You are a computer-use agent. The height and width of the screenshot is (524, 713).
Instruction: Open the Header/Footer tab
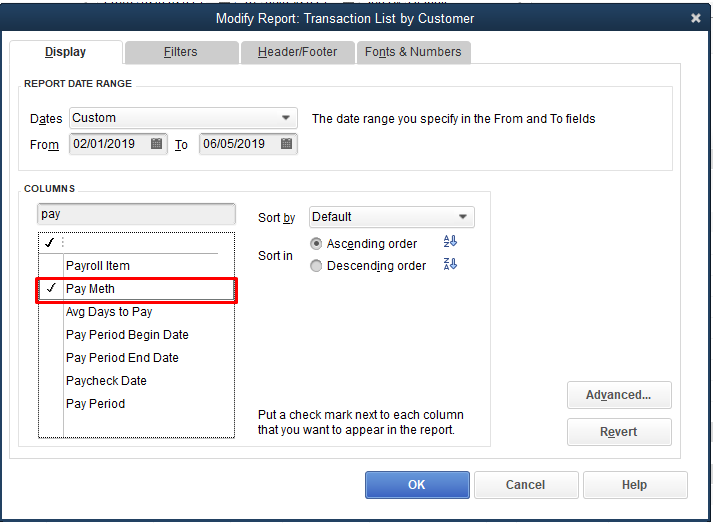297,52
